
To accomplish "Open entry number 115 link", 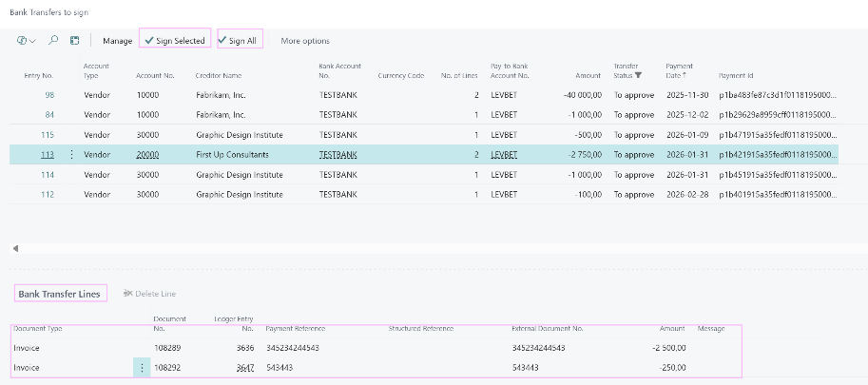I will (x=48, y=135).
